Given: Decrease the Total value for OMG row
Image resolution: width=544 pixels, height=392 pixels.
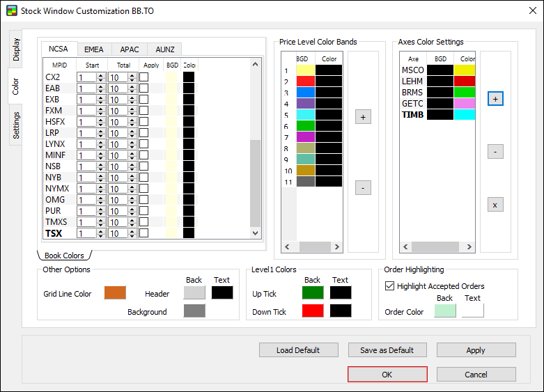Looking at the screenshot, I should (132, 203).
